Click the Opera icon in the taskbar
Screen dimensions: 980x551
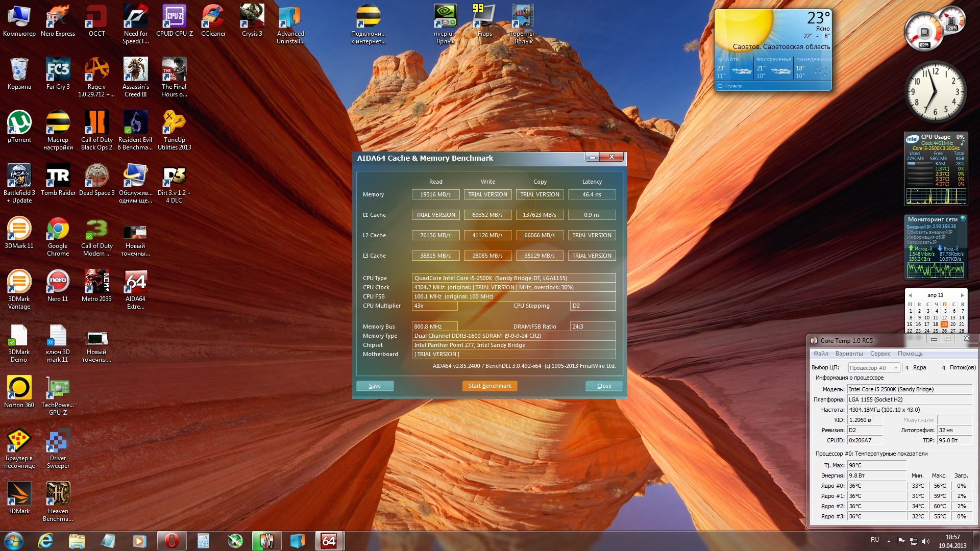coord(171,541)
